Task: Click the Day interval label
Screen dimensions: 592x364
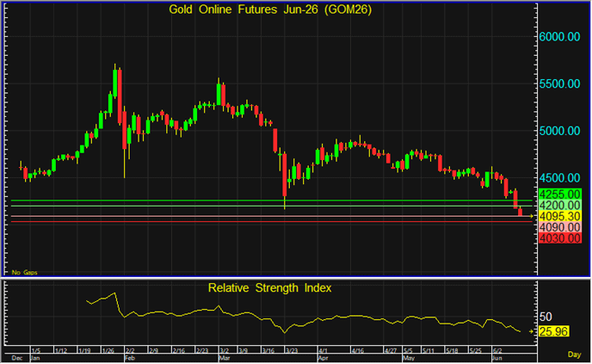Action: (574, 355)
